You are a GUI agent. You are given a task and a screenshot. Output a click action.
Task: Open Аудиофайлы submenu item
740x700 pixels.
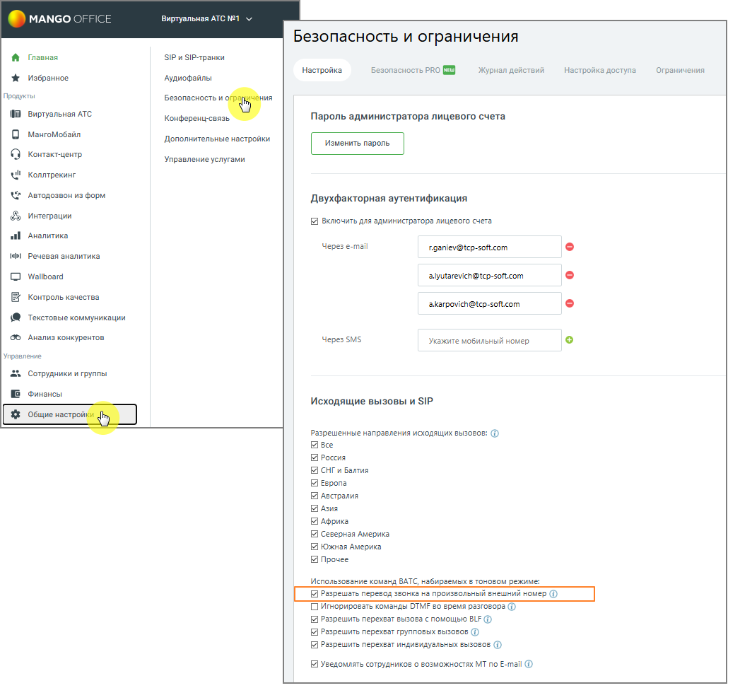coord(188,78)
